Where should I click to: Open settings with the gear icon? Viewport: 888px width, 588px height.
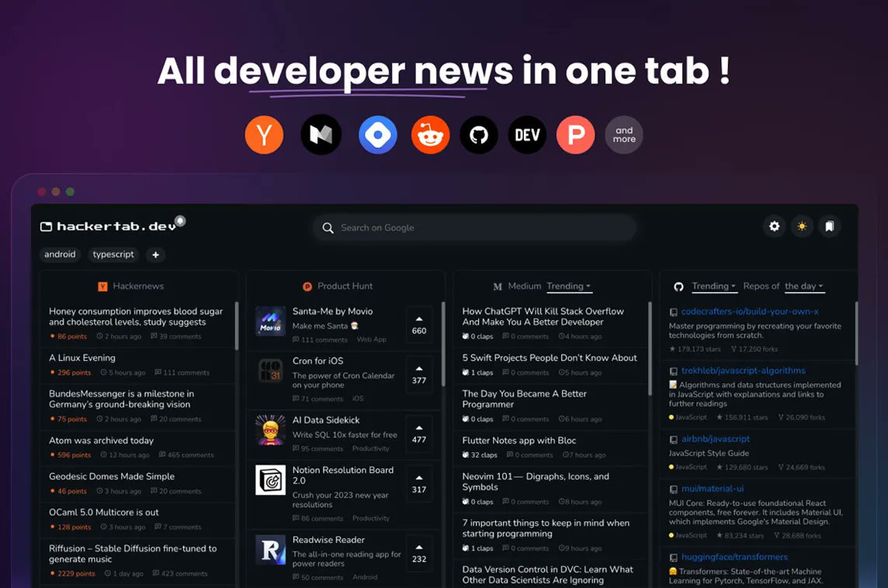774,227
